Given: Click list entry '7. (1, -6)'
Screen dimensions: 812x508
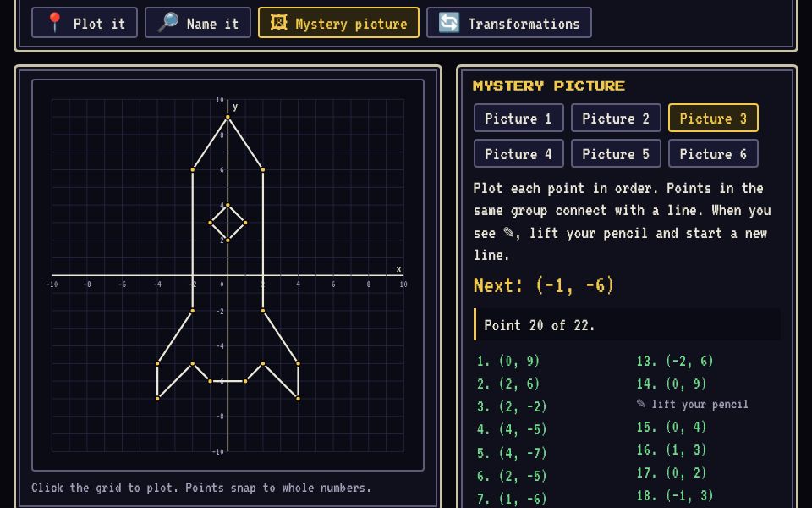Looking at the screenshot, I should pos(512,498).
